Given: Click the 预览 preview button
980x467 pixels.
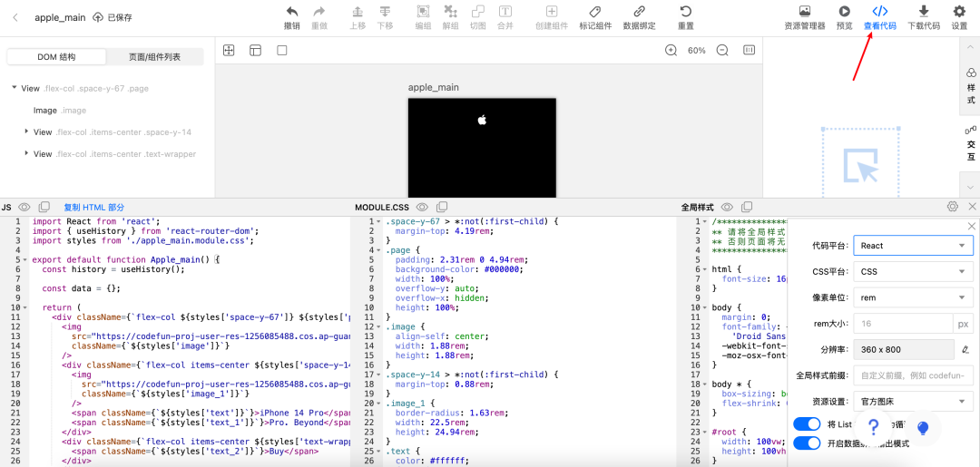Looking at the screenshot, I should pyautogui.click(x=845, y=18).
